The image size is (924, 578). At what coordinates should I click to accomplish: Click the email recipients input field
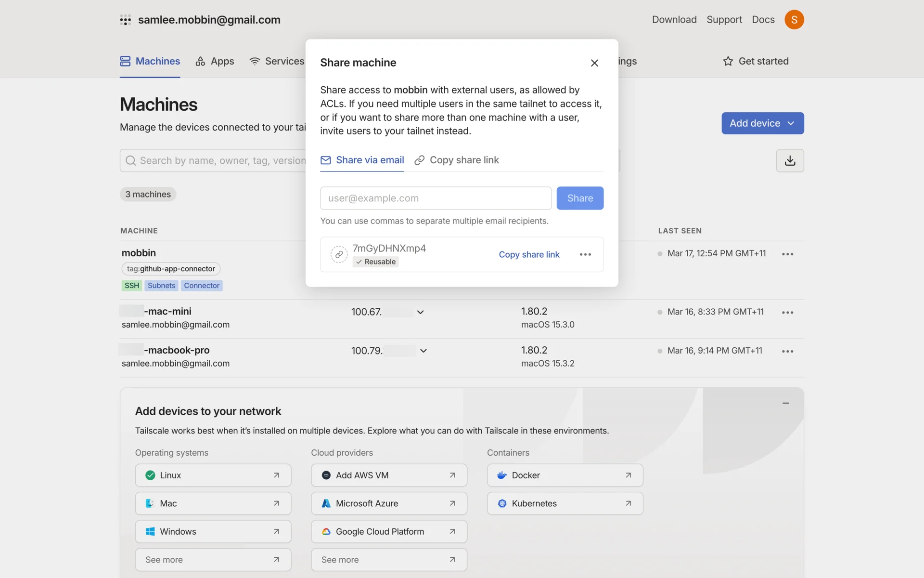(436, 198)
